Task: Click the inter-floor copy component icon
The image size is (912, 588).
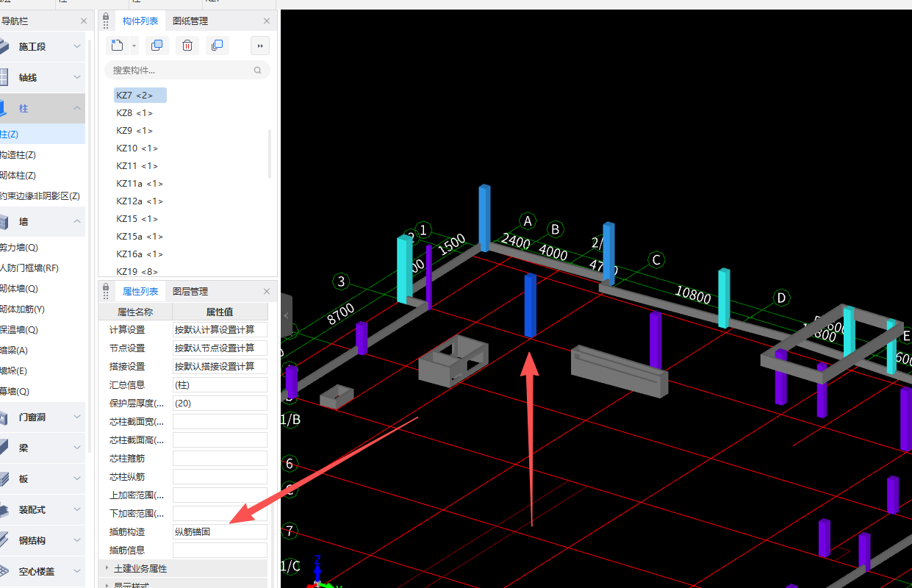Action: tap(217, 46)
